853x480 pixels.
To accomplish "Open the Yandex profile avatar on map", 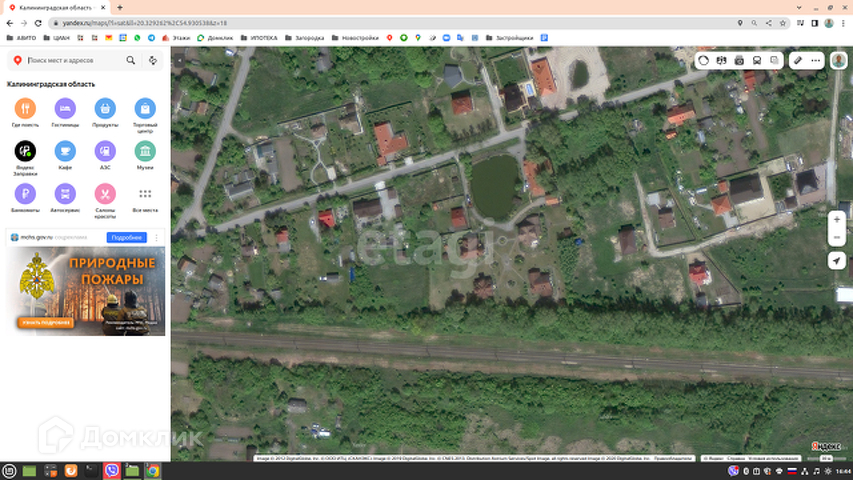I will pos(838,60).
